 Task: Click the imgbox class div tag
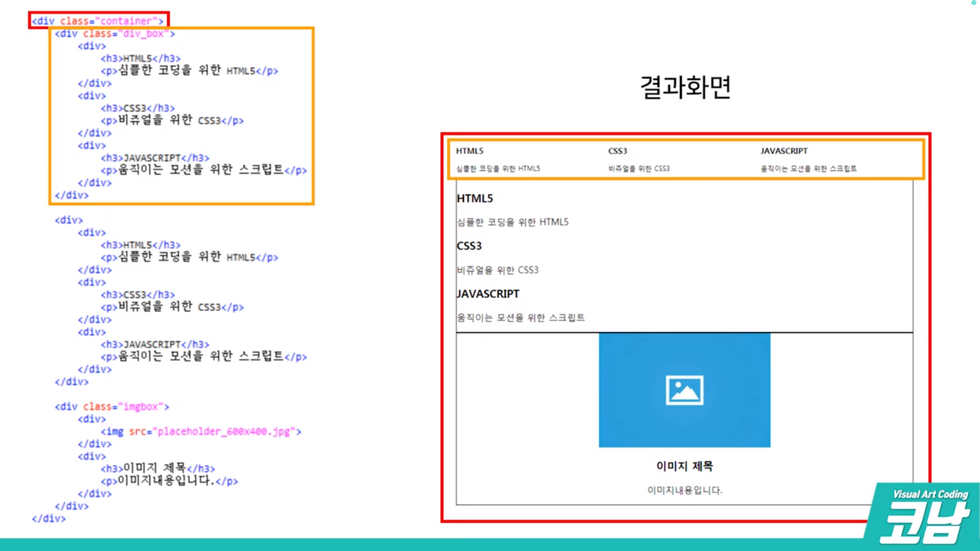(x=112, y=407)
